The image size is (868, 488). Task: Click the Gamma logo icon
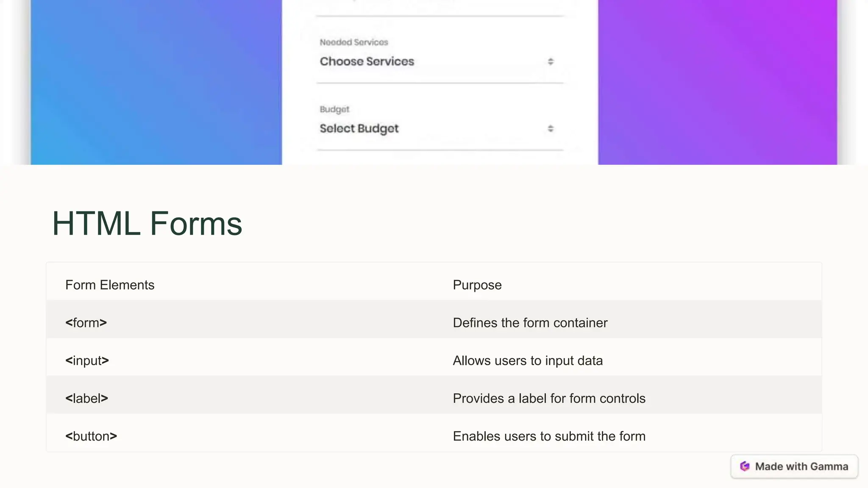point(745,466)
